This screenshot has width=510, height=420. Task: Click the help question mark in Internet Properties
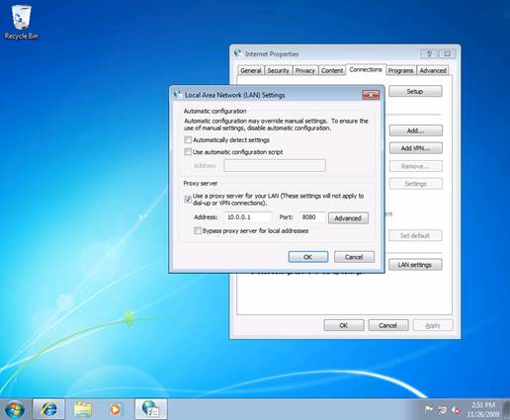(x=429, y=53)
